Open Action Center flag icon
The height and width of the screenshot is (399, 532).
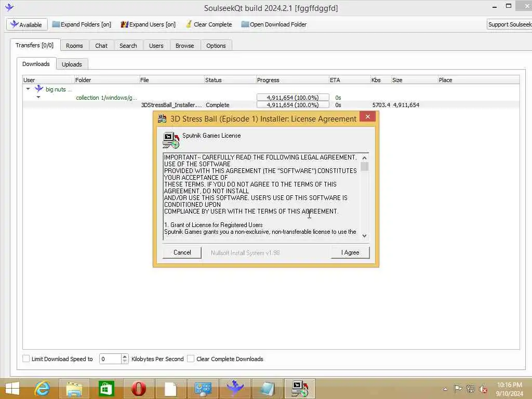point(458,389)
